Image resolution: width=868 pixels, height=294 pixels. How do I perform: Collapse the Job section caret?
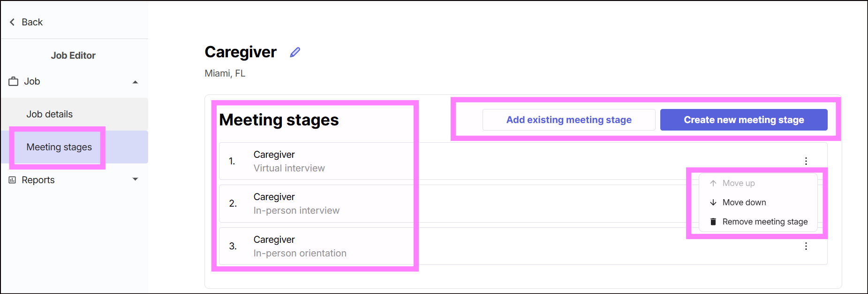[x=136, y=82]
